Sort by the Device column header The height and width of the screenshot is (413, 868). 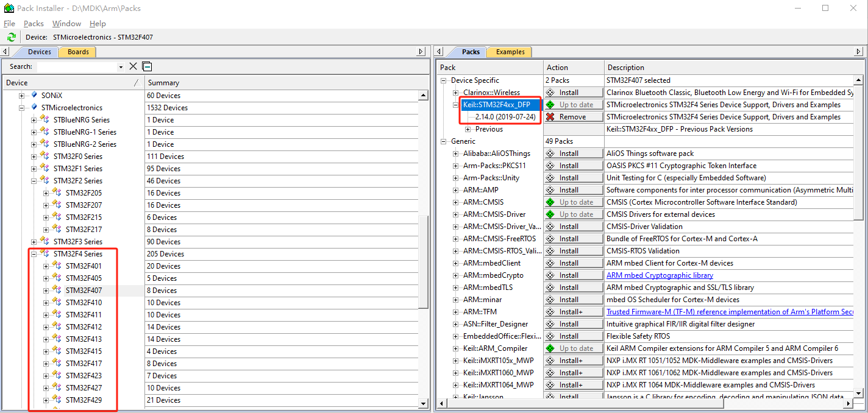pos(73,82)
